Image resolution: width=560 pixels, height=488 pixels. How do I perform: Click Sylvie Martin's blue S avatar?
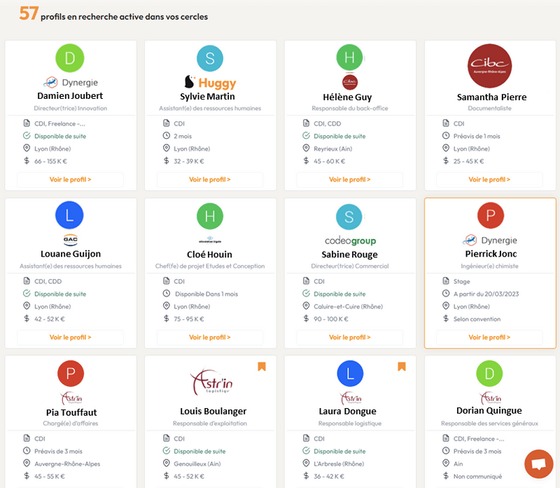point(210,58)
